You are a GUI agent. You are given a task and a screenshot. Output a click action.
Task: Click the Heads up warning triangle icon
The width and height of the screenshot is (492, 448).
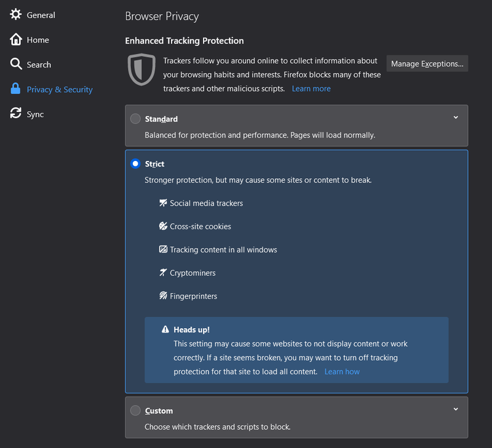[165, 329]
